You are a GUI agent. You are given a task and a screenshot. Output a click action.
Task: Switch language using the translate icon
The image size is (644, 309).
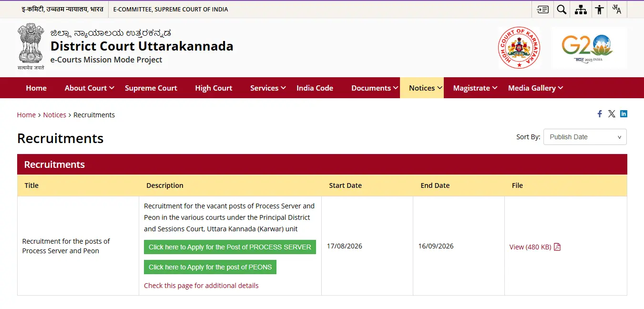pos(617,9)
